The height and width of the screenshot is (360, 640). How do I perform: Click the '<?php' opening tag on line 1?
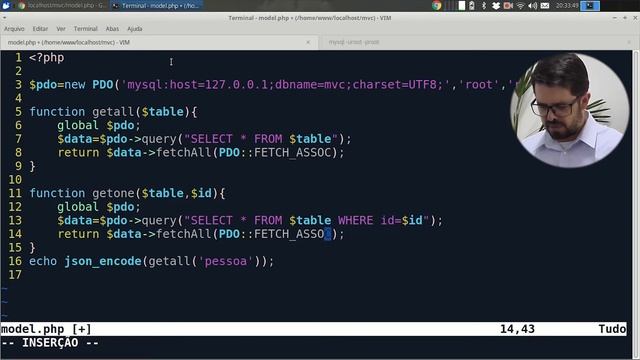coord(47,58)
